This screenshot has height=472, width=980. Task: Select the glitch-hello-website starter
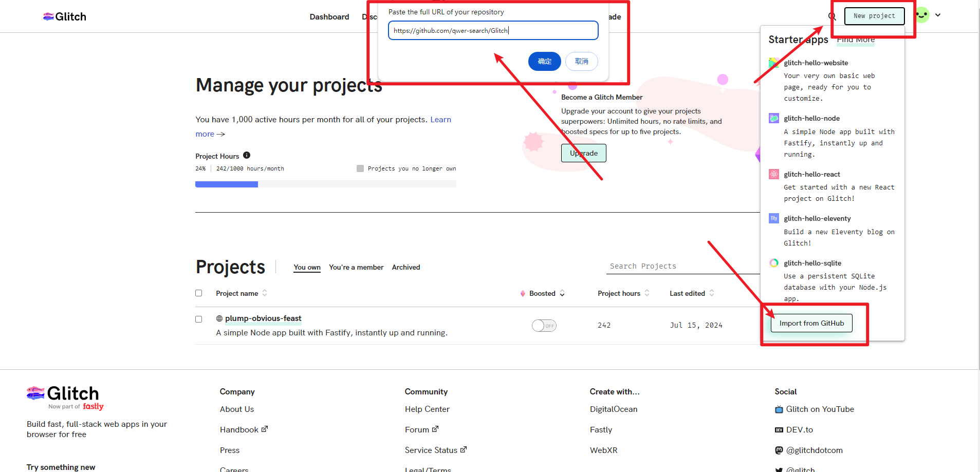(816, 63)
